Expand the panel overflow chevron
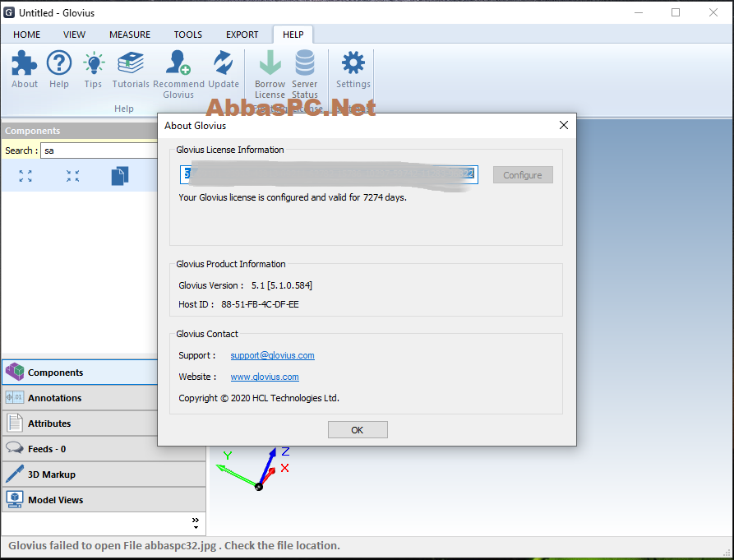Image resolution: width=734 pixels, height=560 pixels. click(x=196, y=523)
